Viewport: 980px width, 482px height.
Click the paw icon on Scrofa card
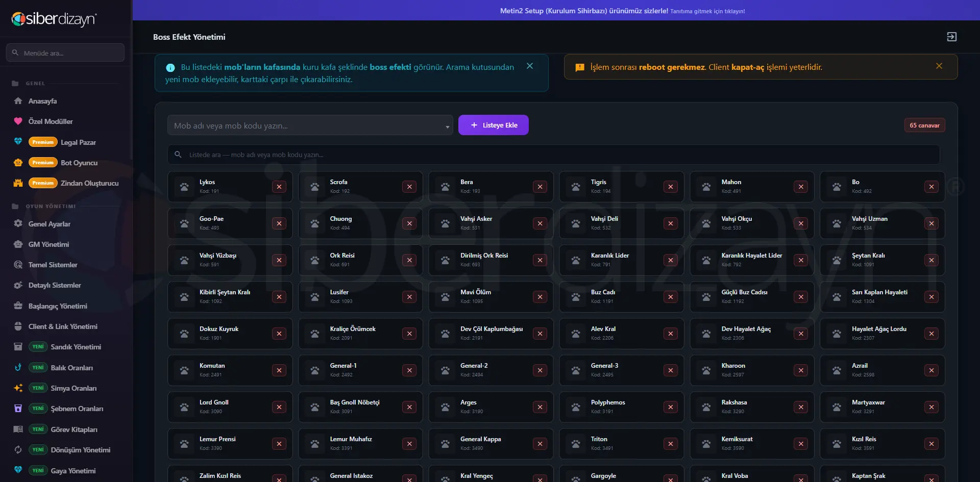coord(315,187)
